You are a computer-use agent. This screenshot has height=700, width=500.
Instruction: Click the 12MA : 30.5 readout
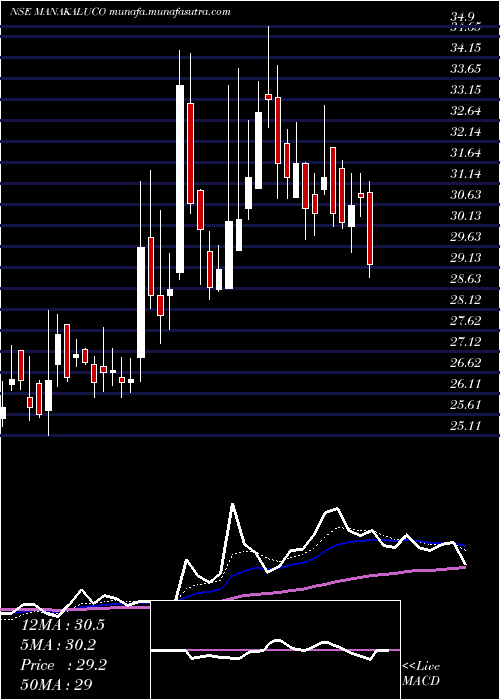pos(62,625)
